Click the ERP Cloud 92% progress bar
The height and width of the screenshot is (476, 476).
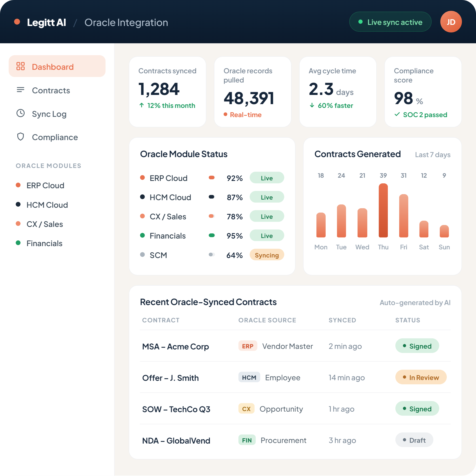click(x=212, y=178)
